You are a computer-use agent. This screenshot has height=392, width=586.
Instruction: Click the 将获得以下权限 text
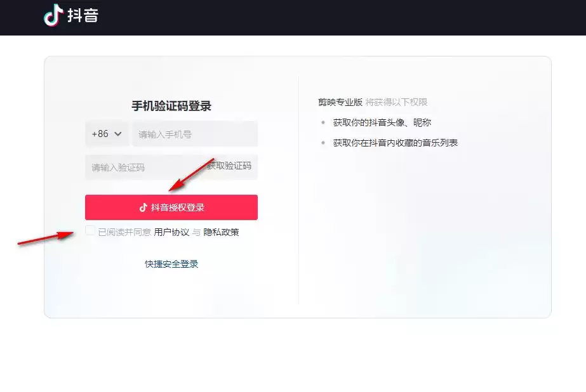click(x=397, y=102)
